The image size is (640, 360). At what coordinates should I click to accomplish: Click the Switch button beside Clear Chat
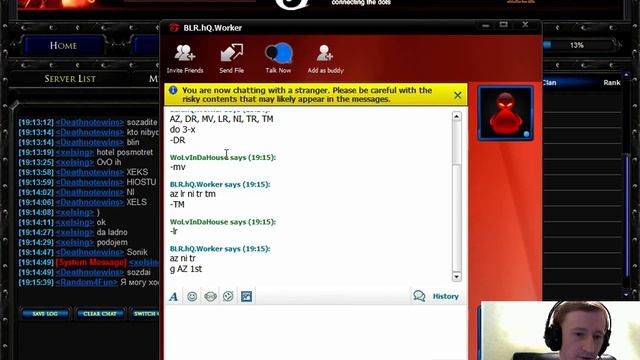[x=145, y=313]
